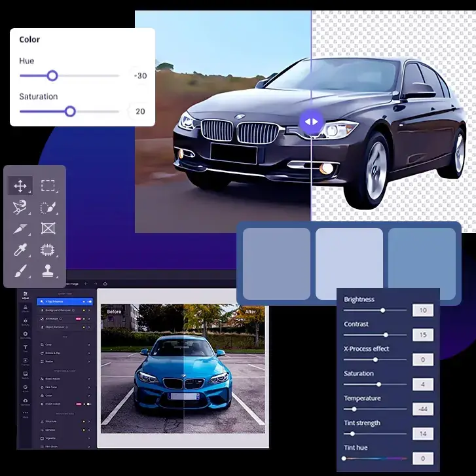This screenshot has width=476, height=476.
Task: Click the After label on car photo
Action: [251, 312]
